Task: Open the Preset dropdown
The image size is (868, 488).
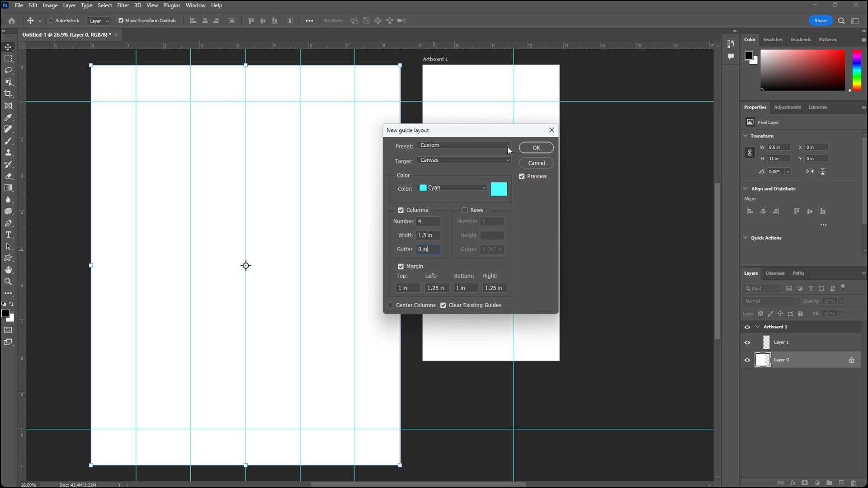Action: click(464, 145)
